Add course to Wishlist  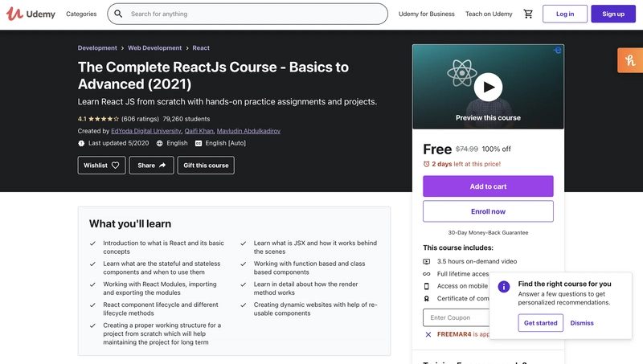[102, 166]
